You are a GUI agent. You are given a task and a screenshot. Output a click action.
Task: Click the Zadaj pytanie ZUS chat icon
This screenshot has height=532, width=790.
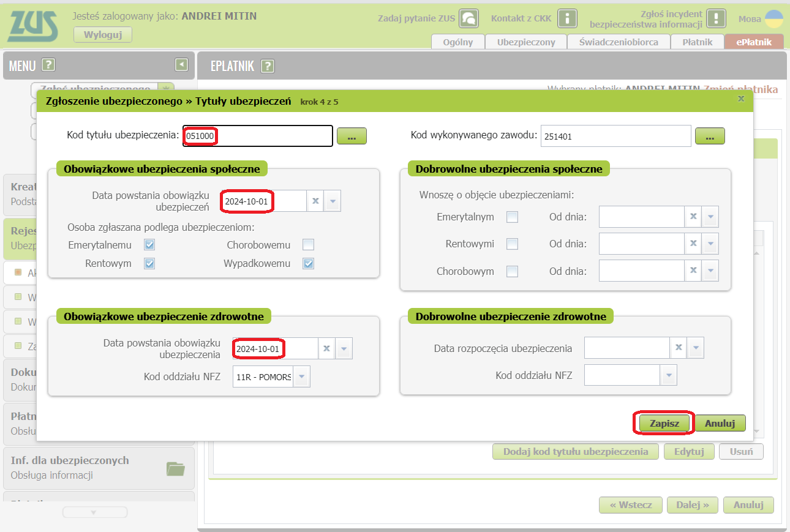coord(468,18)
